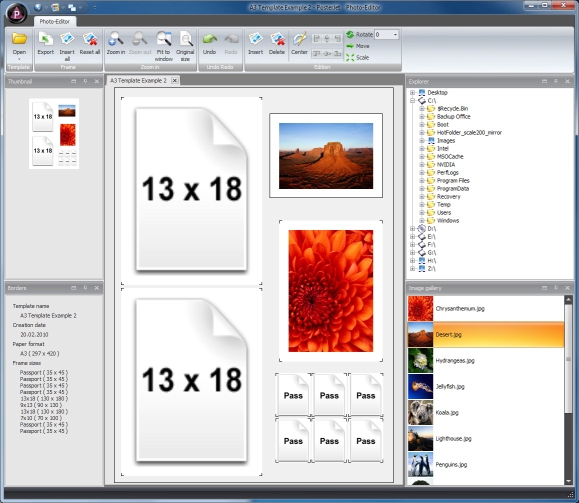Click the PosterJet application orb button

click(17, 13)
